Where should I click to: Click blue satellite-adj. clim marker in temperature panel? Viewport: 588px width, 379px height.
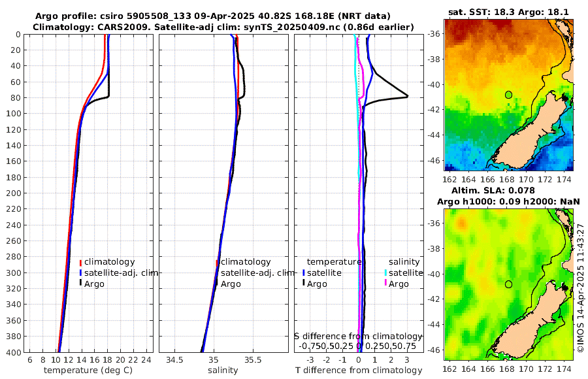click(80, 273)
